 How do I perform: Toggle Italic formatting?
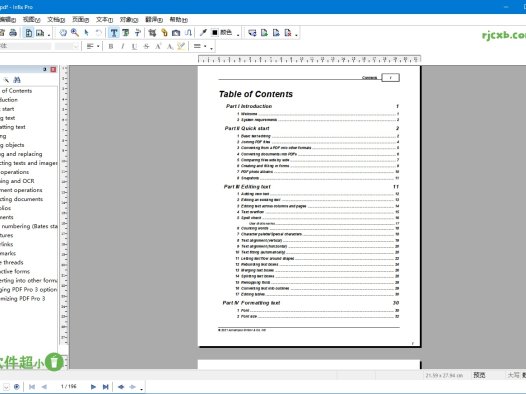pos(122,46)
